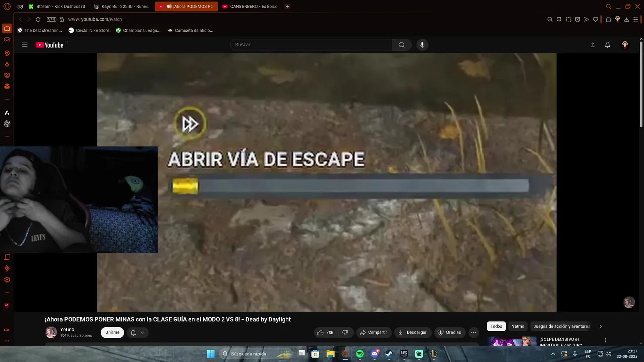This screenshot has width=644, height=362.
Task: Click the zoom-out magnifier icon in the address bar
Action: click(550, 19)
